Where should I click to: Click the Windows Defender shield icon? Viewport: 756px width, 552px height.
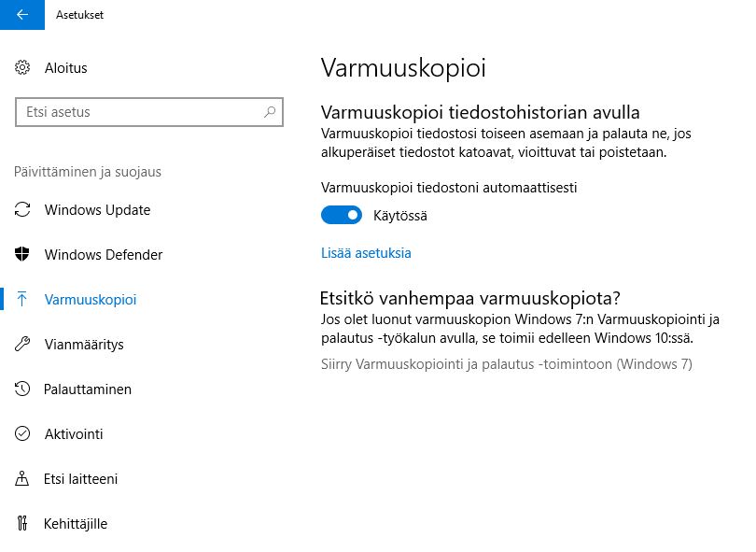[23, 255]
